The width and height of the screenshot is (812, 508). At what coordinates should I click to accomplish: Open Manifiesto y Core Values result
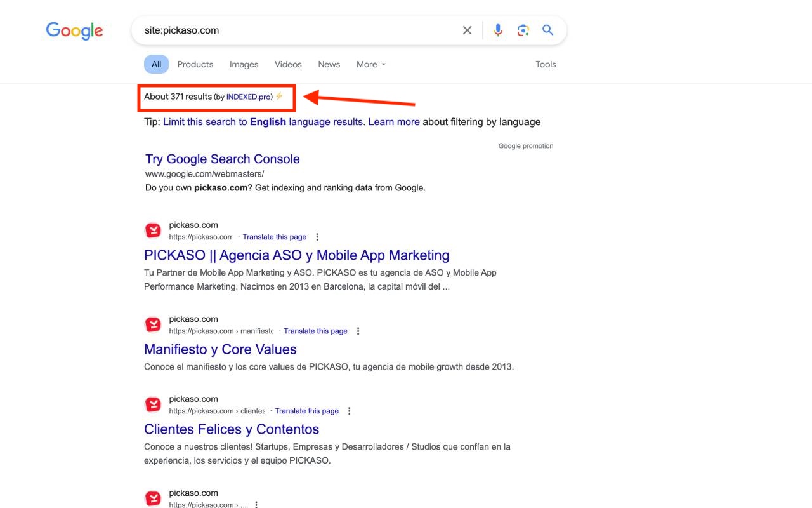(x=220, y=349)
